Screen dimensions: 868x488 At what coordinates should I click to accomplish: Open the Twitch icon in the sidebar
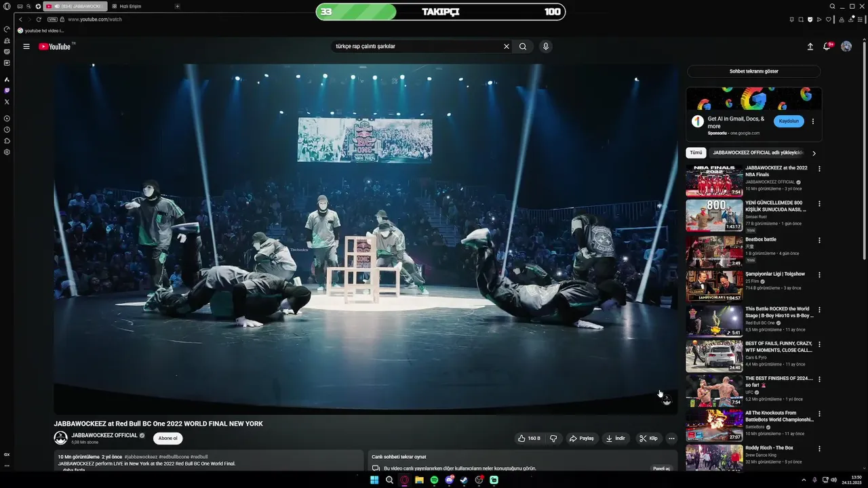click(x=7, y=90)
